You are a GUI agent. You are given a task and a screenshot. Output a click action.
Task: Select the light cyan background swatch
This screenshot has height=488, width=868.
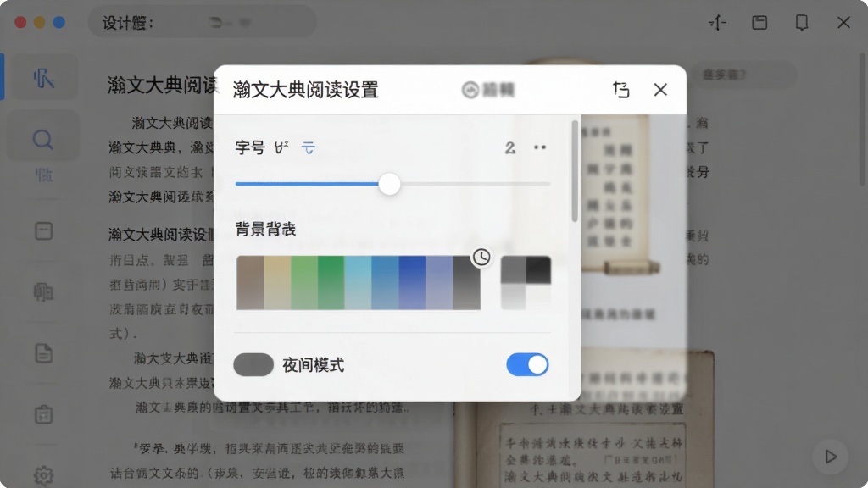(359, 283)
